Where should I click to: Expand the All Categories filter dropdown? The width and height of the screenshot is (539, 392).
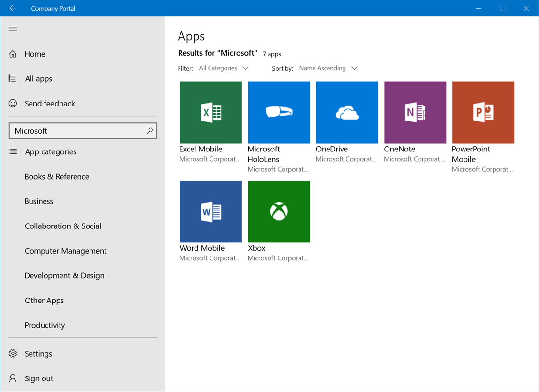(224, 68)
